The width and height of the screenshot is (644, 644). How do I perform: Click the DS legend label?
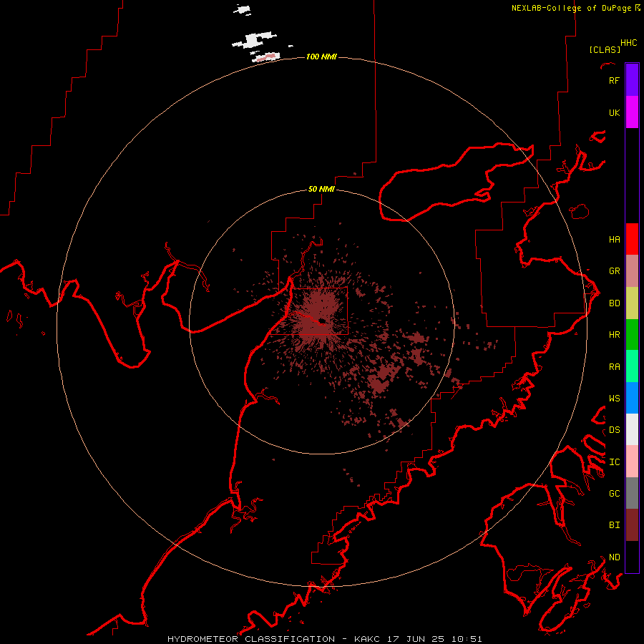614,429
